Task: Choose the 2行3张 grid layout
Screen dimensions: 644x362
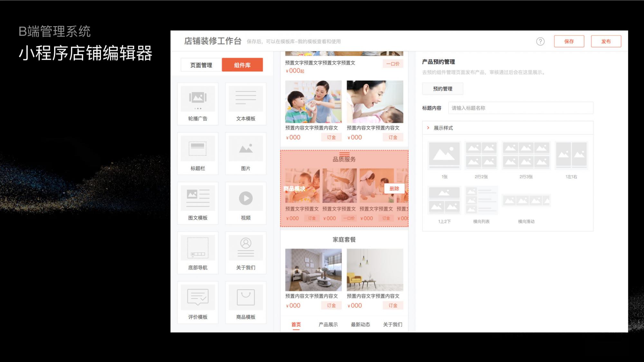Action: click(526, 160)
